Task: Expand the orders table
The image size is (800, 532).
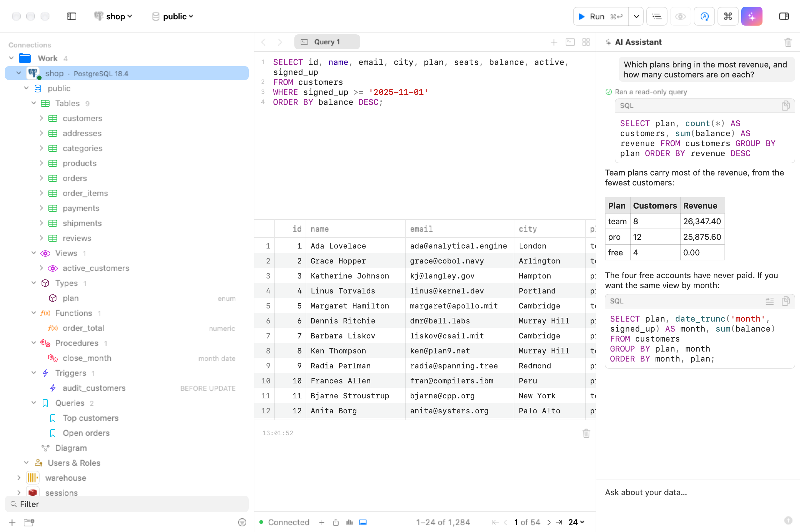Action: (41, 178)
